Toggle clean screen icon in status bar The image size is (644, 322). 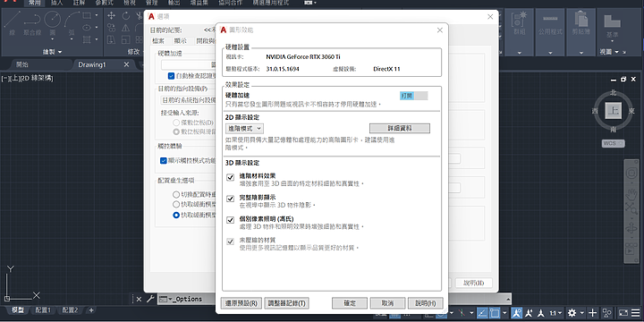tap(623, 313)
